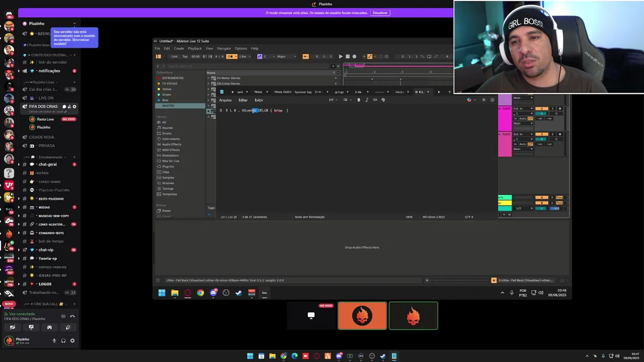Join the CIDADE NOVA voice channel
The image size is (644, 362).
click(x=41, y=137)
